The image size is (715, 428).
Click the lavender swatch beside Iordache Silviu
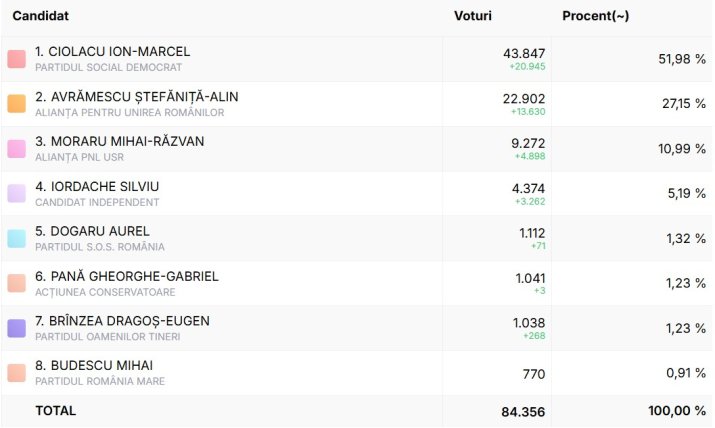point(16,194)
